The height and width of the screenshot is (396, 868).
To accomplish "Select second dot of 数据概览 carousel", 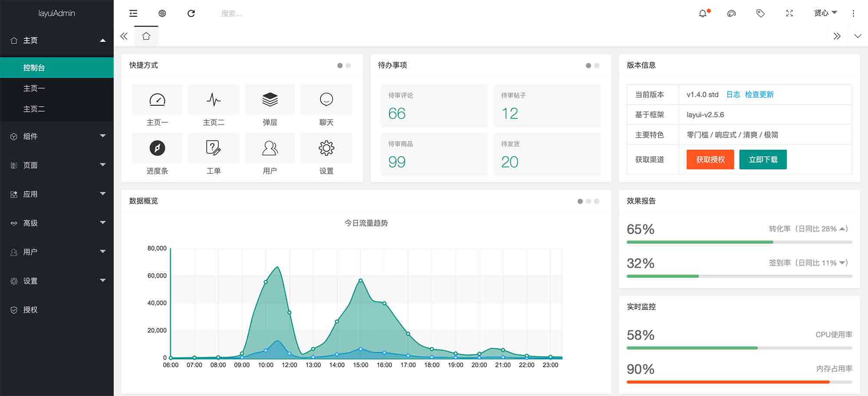I will (x=589, y=201).
